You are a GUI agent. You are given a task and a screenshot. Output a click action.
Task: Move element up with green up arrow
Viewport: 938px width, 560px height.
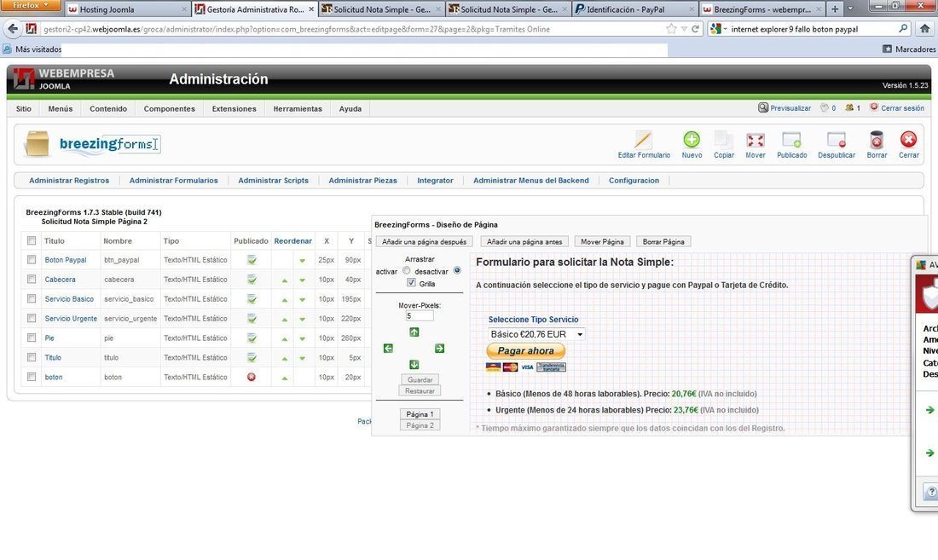pyautogui.click(x=414, y=332)
